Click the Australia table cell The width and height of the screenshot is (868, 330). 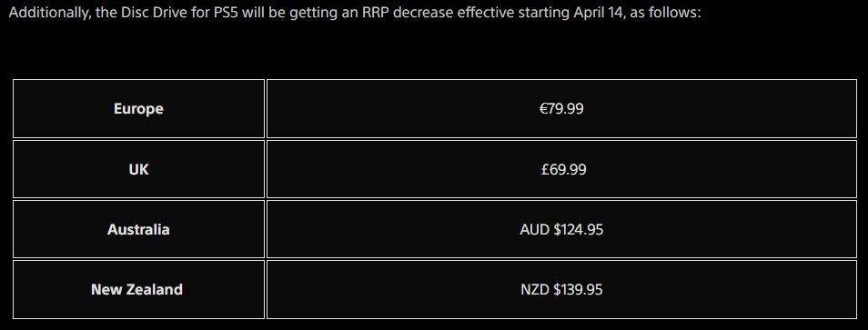[x=138, y=229]
